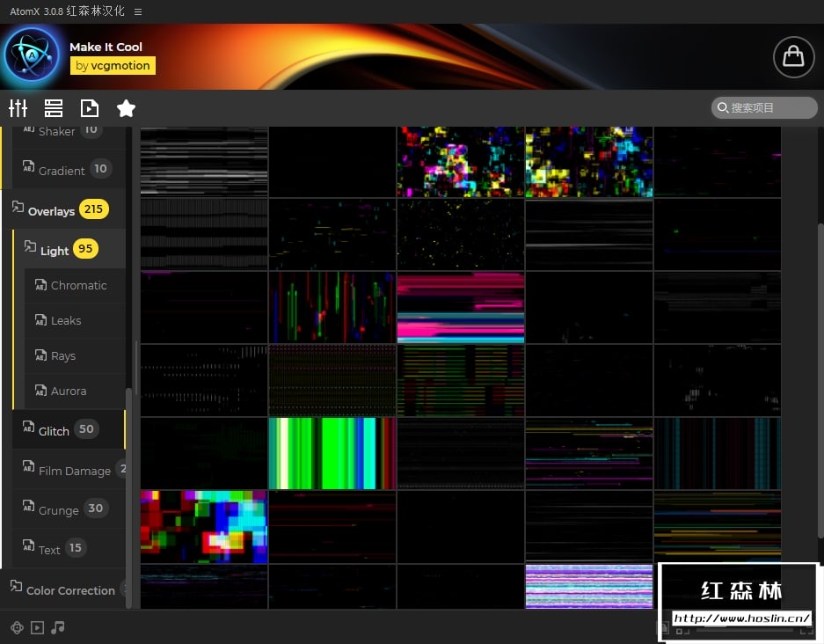The width and height of the screenshot is (824, 644).
Task: Show favorites with the star icon
Action: (x=126, y=108)
